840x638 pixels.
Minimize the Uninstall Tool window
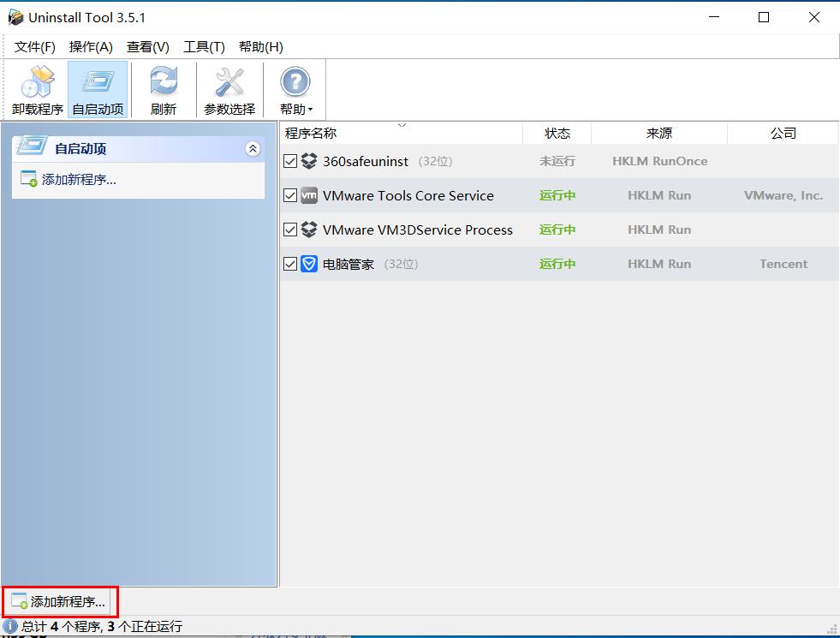[x=714, y=17]
